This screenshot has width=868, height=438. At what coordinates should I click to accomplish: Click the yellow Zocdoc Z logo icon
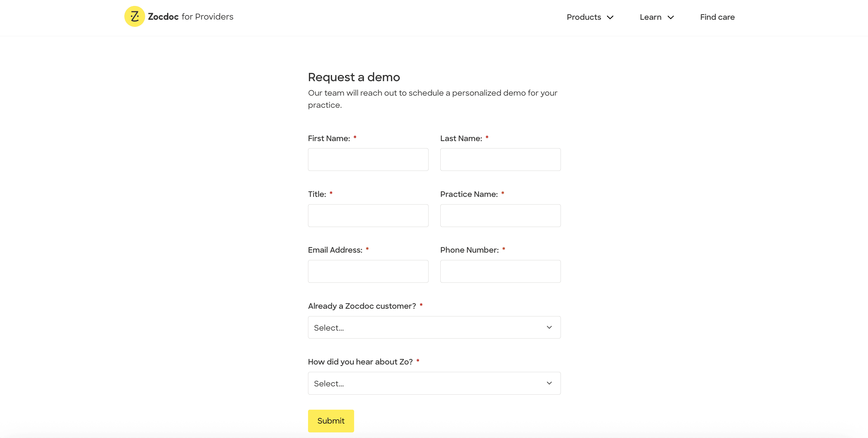(x=134, y=17)
